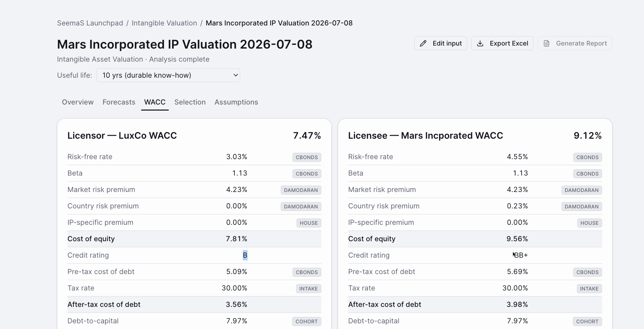Click the highlighted Licensor credit rating B
The height and width of the screenshot is (329, 644).
point(245,255)
